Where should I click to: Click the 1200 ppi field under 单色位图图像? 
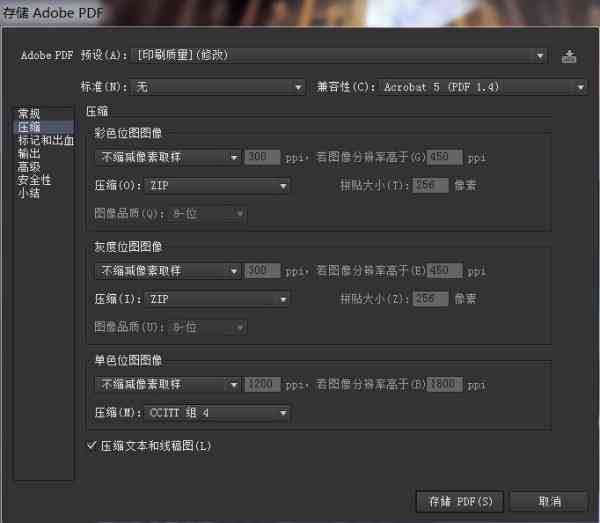(262, 384)
